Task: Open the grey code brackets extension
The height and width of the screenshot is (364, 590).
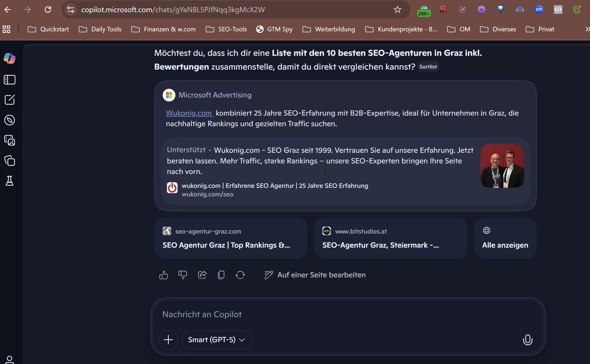Action: [x=558, y=9]
